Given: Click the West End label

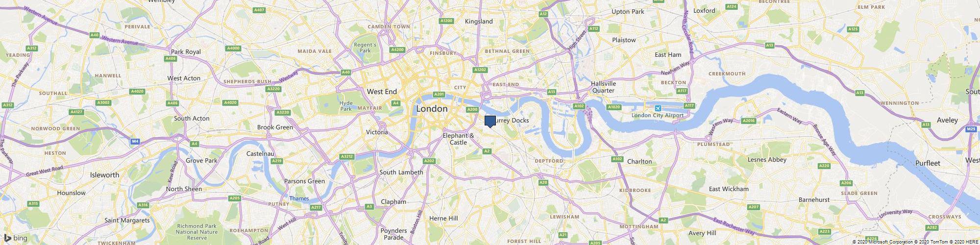Looking at the screenshot, I should tap(382, 92).
